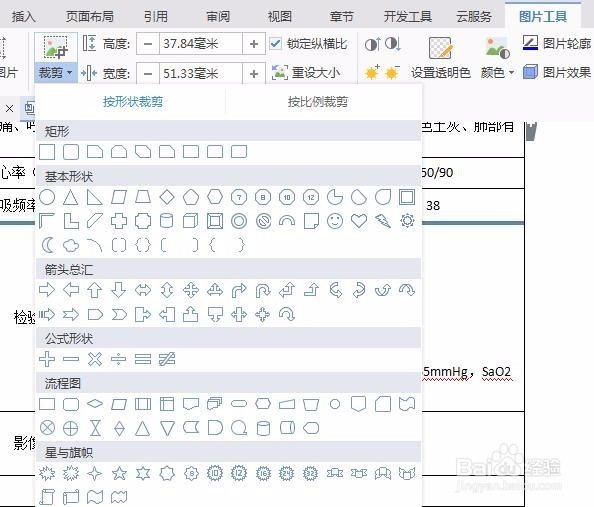This screenshot has width=594, height=507.
Task: Select the division sign in 公式形状
Action: 119,359
